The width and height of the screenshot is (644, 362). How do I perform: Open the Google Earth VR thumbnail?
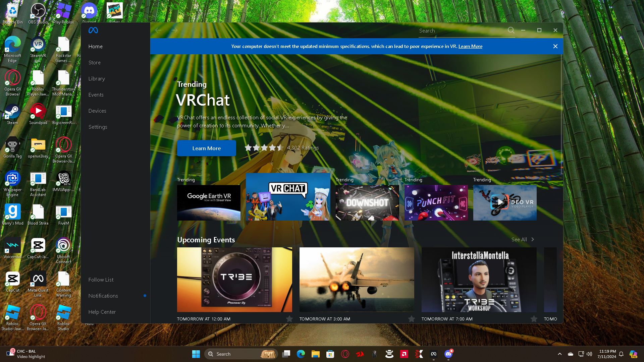209,203
